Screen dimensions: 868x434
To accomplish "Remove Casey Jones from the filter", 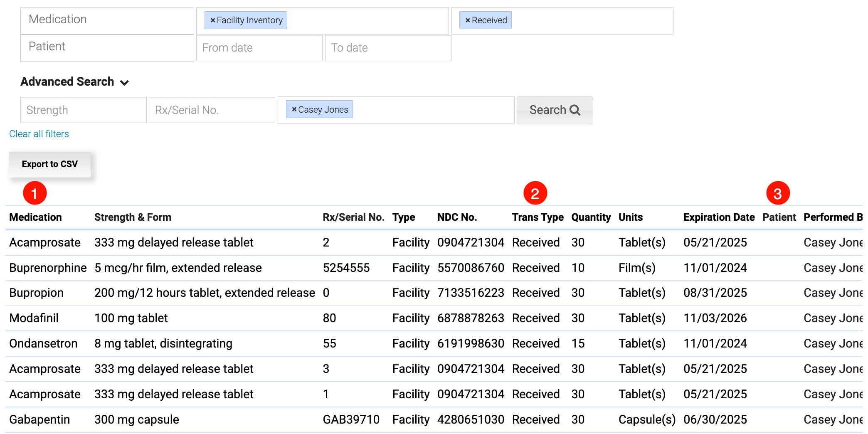I will (x=295, y=109).
